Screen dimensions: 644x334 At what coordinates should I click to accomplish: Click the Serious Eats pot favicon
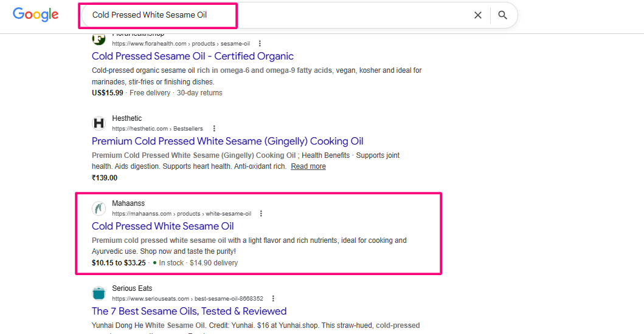[x=99, y=293]
